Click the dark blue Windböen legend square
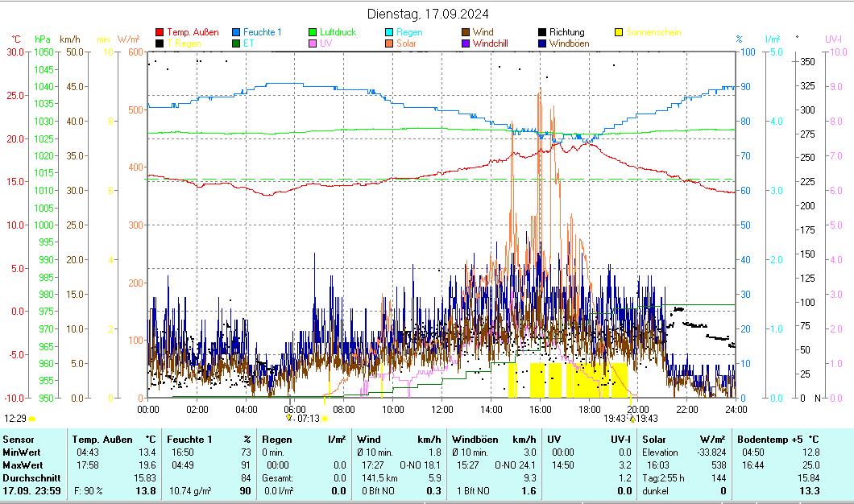 (542, 43)
